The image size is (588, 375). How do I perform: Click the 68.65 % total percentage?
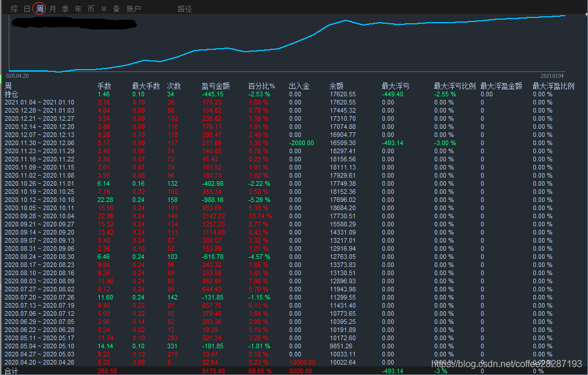260,371
